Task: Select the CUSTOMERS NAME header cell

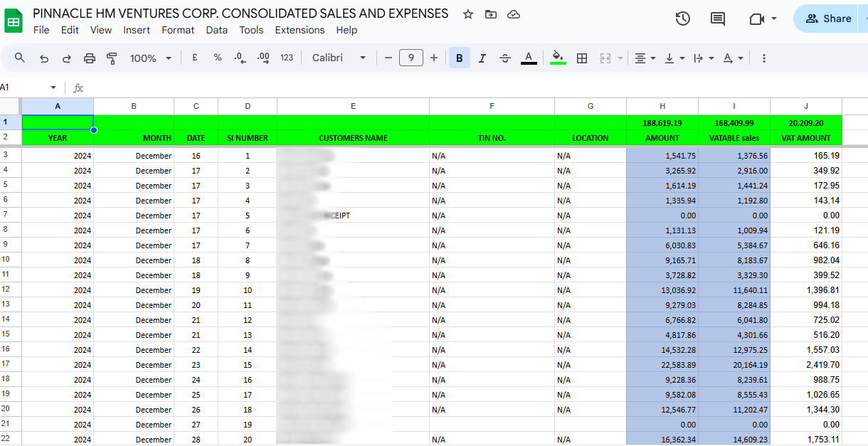Action: [353, 138]
